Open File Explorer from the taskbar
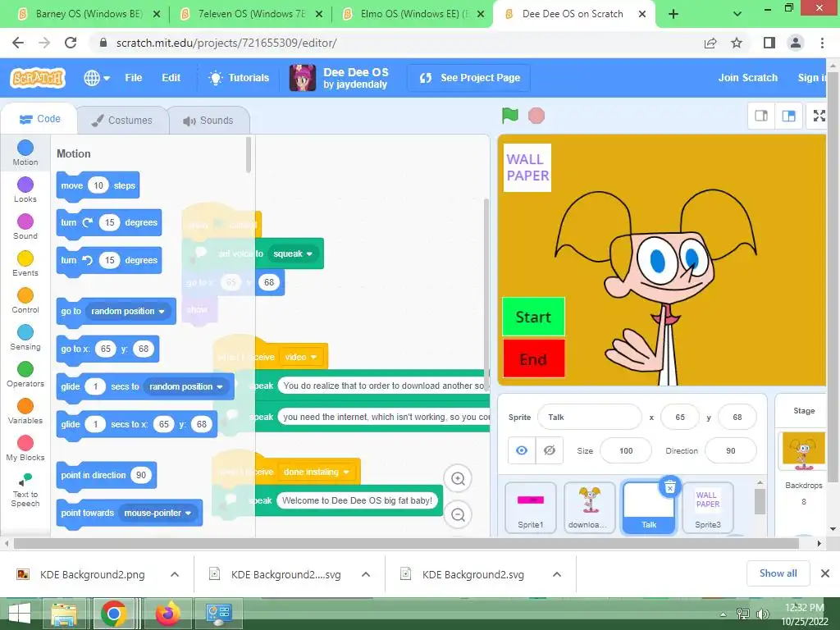 64,613
